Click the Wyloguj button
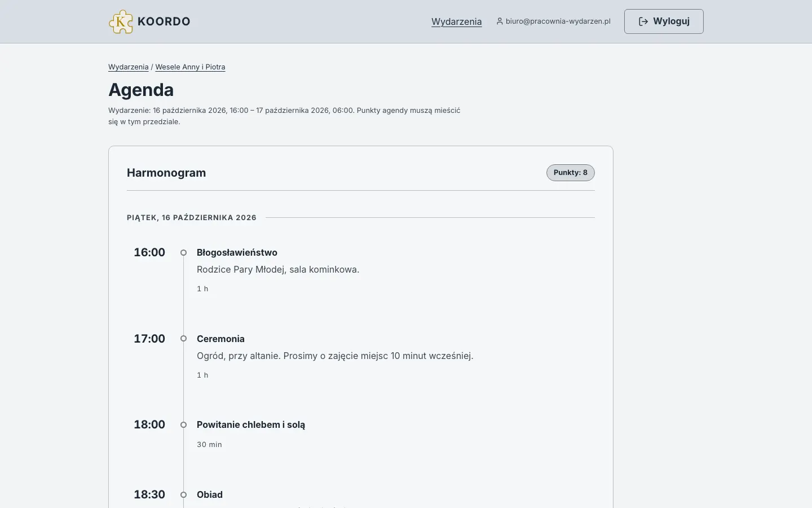Image resolution: width=812 pixels, height=508 pixels. [664, 21]
